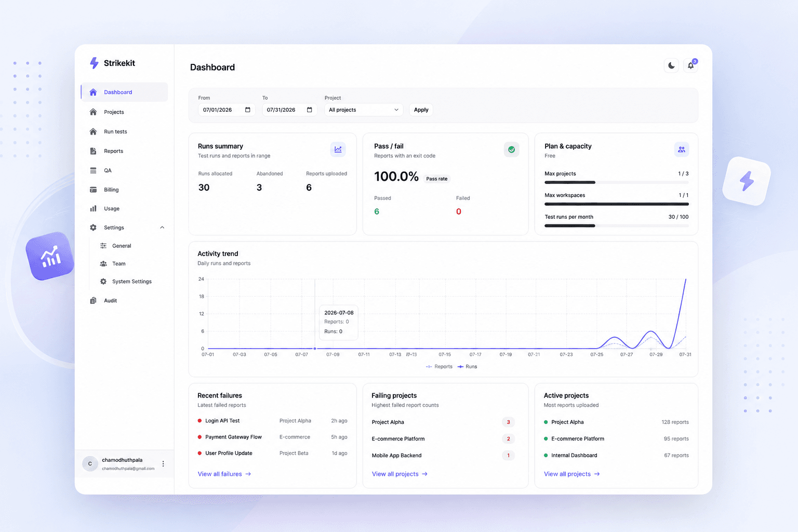
Task: Toggle dark mode with moon icon
Action: (671, 65)
